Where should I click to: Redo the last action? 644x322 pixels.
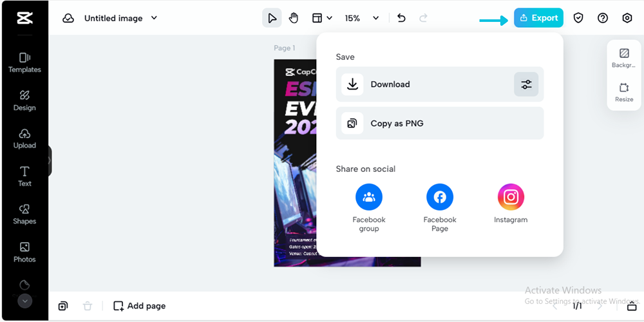coord(423,18)
